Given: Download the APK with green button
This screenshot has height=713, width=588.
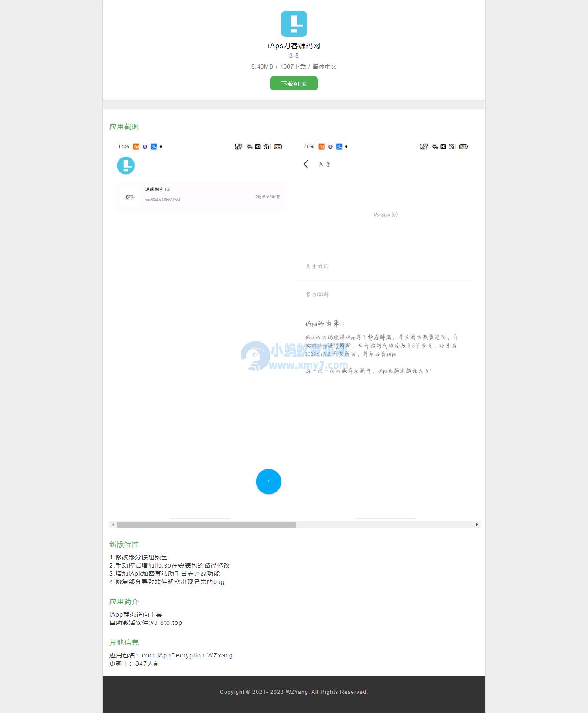Looking at the screenshot, I should click(294, 83).
